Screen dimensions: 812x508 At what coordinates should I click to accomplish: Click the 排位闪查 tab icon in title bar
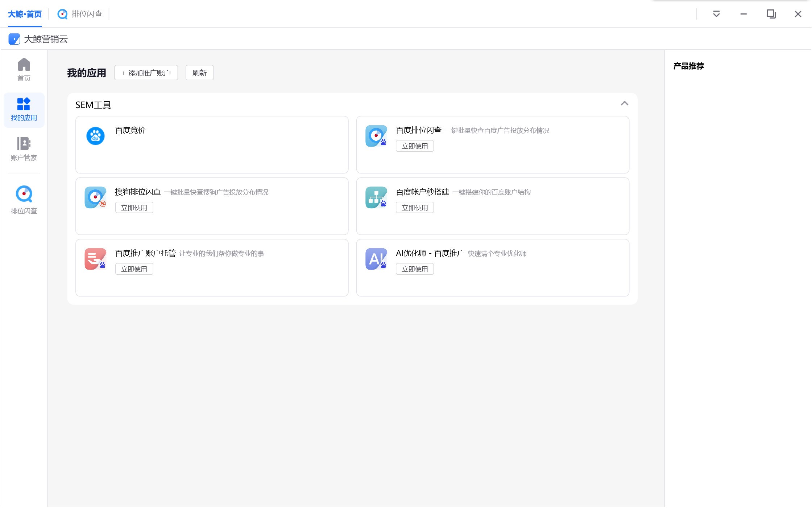[62, 14]
